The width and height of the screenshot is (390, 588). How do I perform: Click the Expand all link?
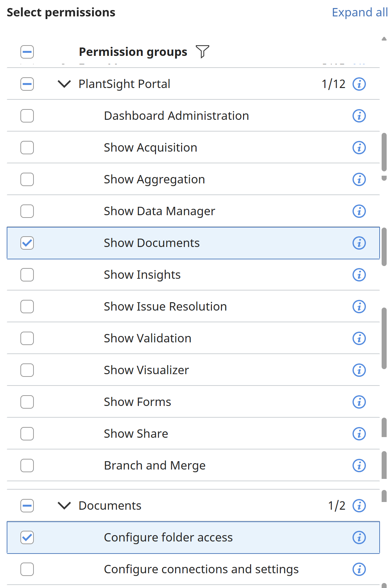(x=359, y=12)
